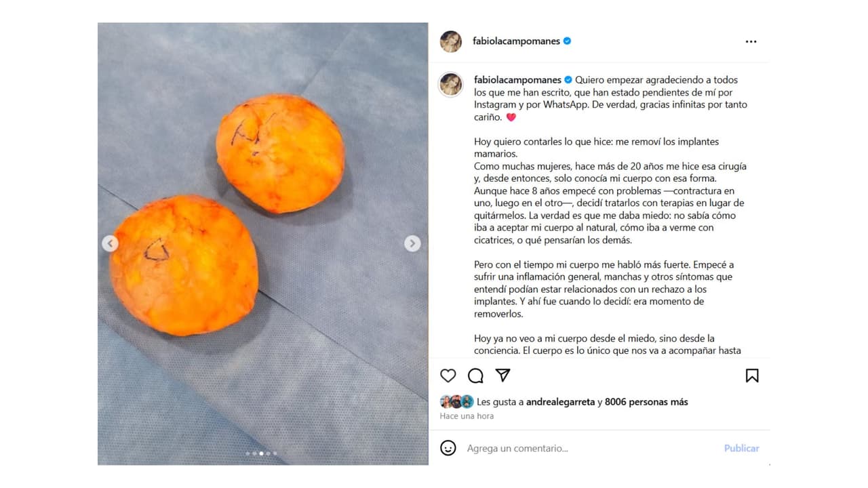Image resolution: width=868 pixels, height=488 pixels.
Task: Open andrealegarreta profile from likes
Action: tap(561, 402)
